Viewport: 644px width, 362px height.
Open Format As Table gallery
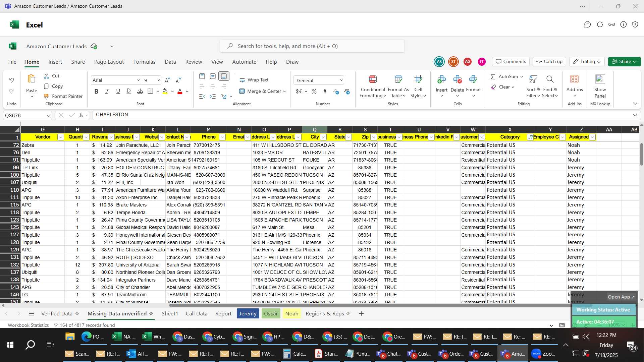click(398, 86)
